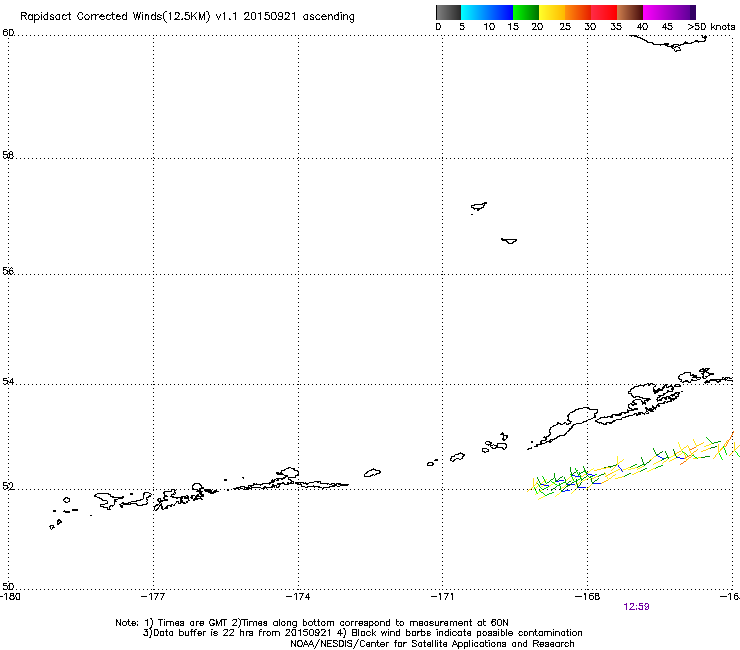Click the purple pass time label below the map
The image size is (740, 650).
point(636,607)
